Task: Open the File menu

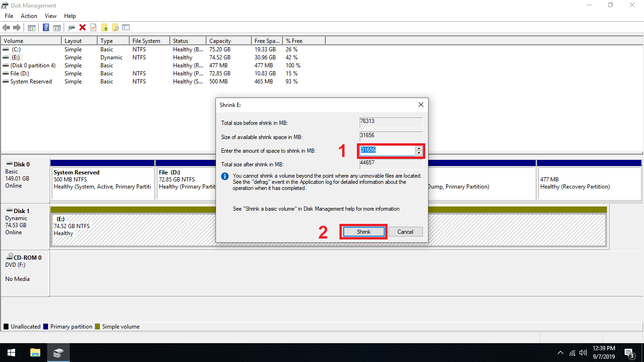Action: (x=9, y=16)
